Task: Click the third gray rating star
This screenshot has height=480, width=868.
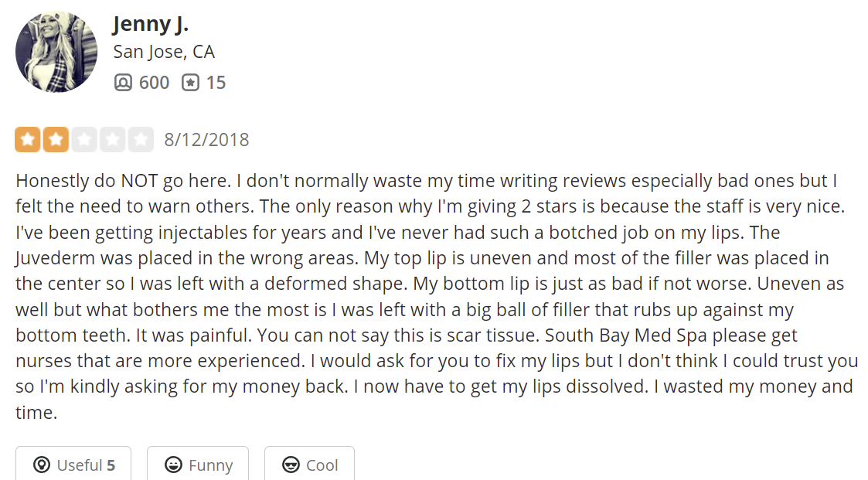Action: coord(84,139)
